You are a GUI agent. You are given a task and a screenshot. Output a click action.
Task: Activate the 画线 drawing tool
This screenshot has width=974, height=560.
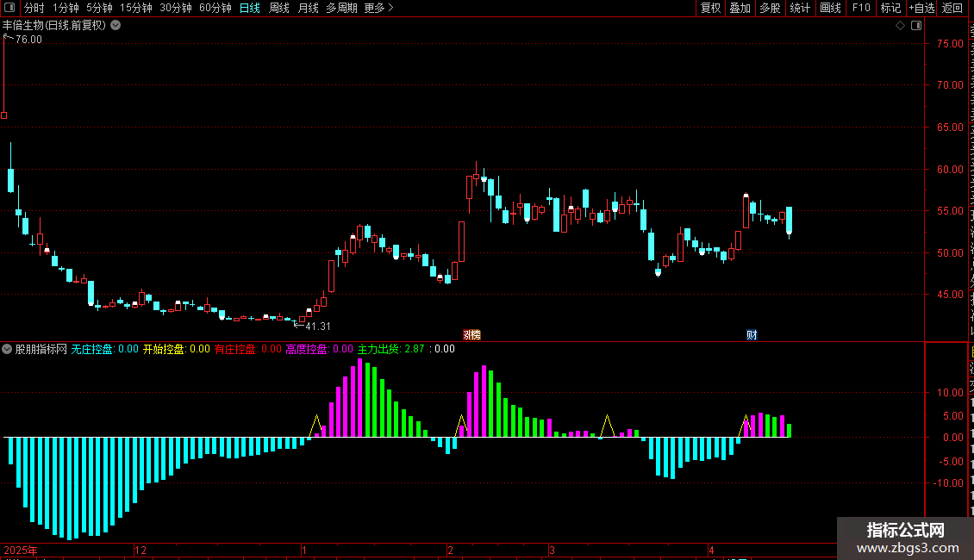(831, 8)
